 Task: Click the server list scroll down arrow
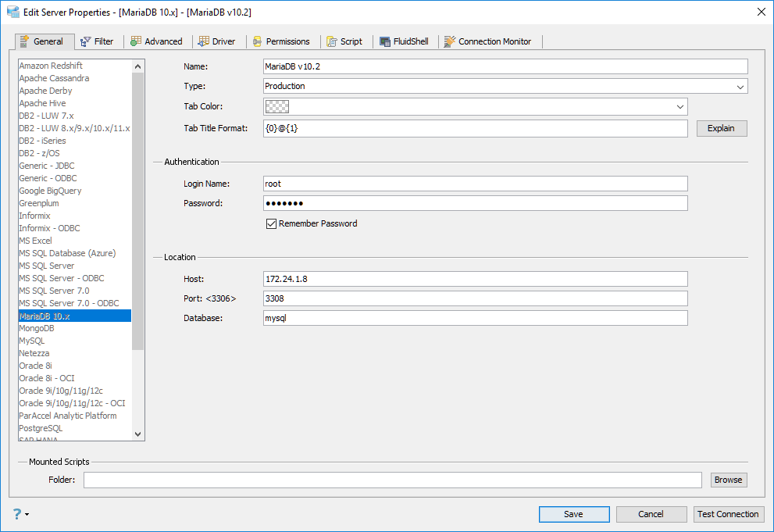(x=137, y=434)
